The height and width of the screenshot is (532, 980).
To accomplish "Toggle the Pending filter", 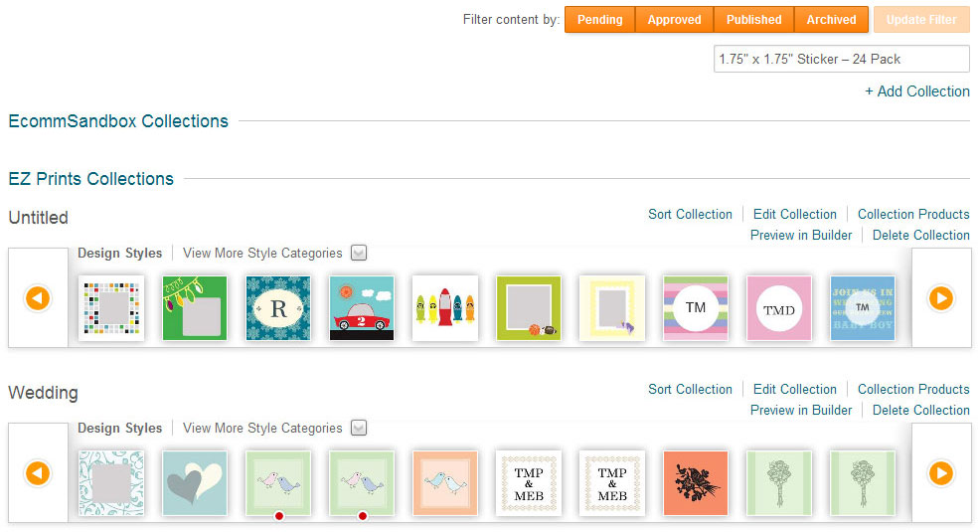I will (x=599, y=19).
